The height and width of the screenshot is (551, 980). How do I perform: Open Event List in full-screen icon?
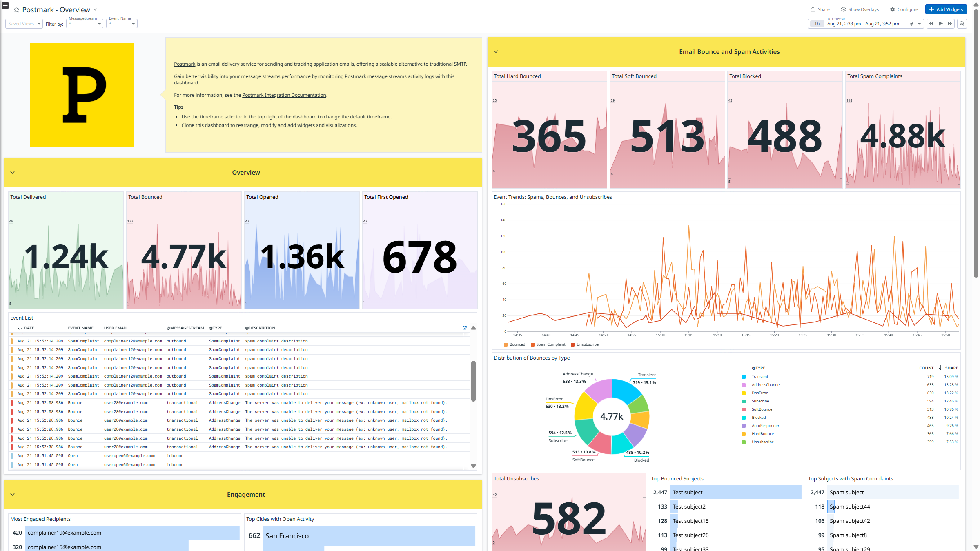pyautogui.click(x=464, y=328)
